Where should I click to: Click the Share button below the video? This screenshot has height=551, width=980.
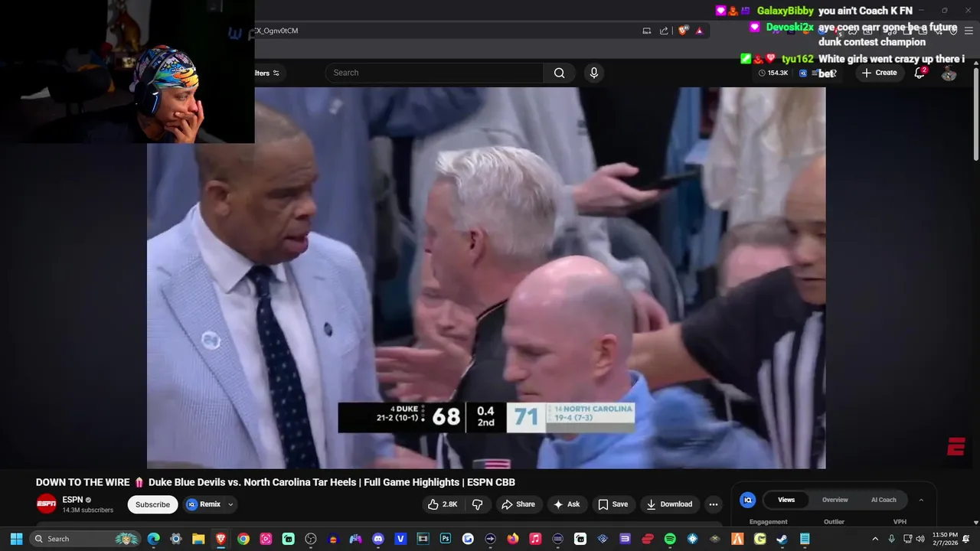(518, 504)
